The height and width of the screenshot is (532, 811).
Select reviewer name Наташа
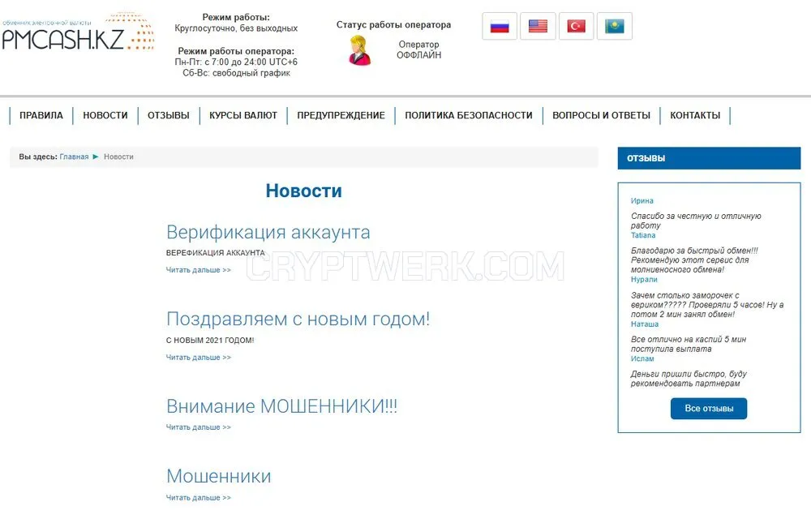[x=645, y=324]
